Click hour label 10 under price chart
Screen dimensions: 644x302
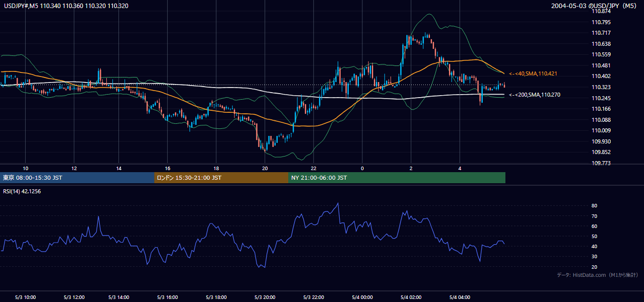(x=26, y=168)
